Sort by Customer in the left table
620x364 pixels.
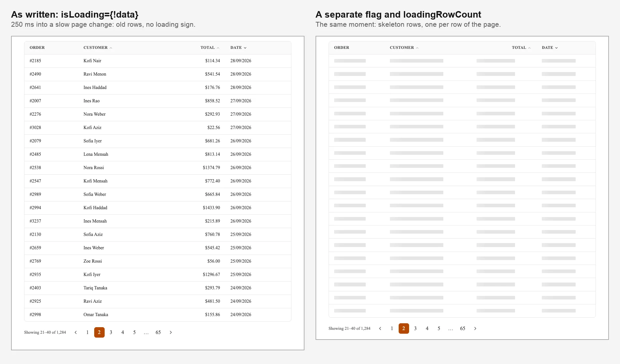click(98, 48)
